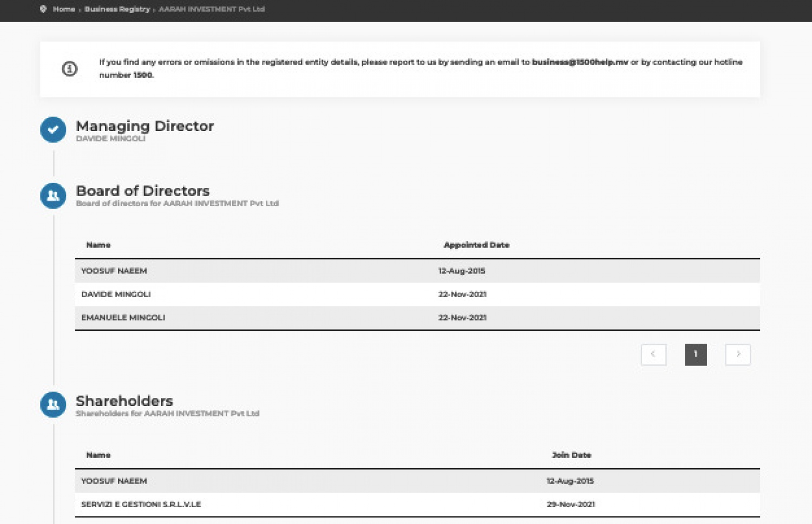Screen dimensions: 812x524
Task: Click the location pin icon in breadcrumb
Action: click(x=43, y=9)
